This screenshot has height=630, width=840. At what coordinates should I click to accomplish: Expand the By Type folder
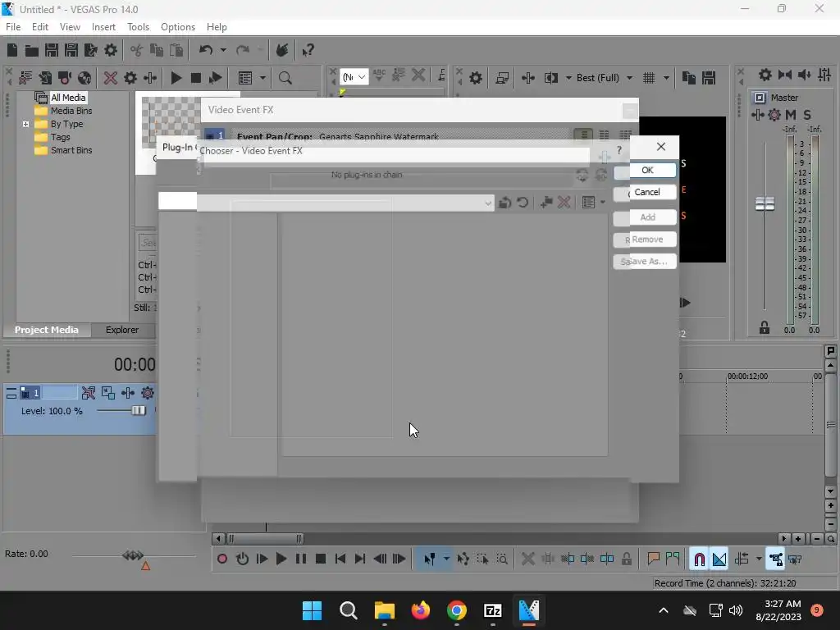pyautogui.click(x=25, y=124)
